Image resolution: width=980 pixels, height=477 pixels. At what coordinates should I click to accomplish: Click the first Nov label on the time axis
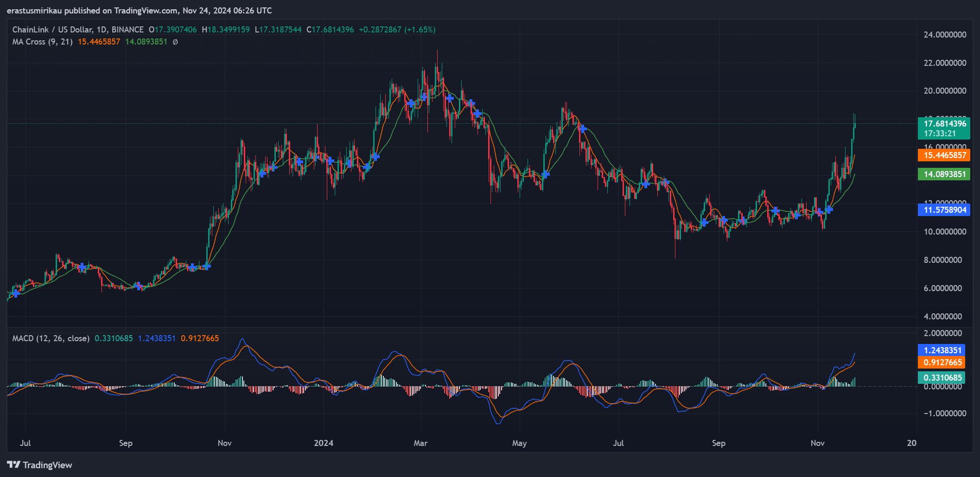[225, 443]
